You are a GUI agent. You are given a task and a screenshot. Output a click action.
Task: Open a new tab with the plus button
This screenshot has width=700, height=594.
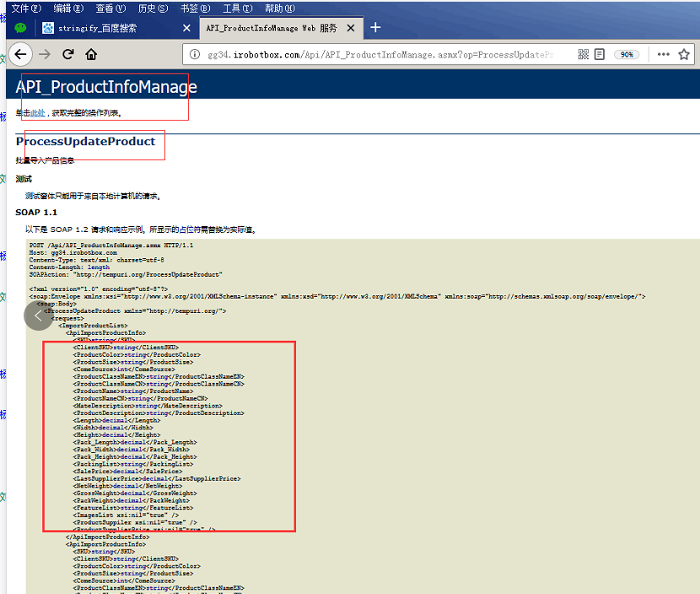tap(375, 28)
